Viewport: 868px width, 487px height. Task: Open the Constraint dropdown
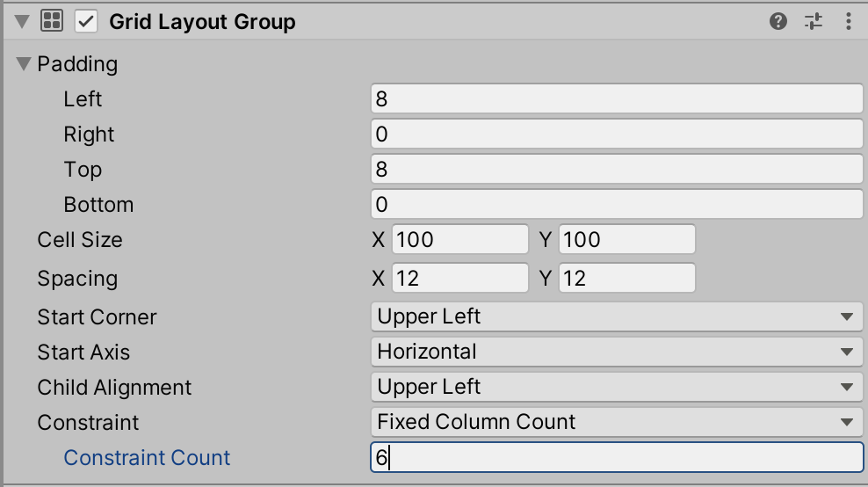[x=616, y=422]
